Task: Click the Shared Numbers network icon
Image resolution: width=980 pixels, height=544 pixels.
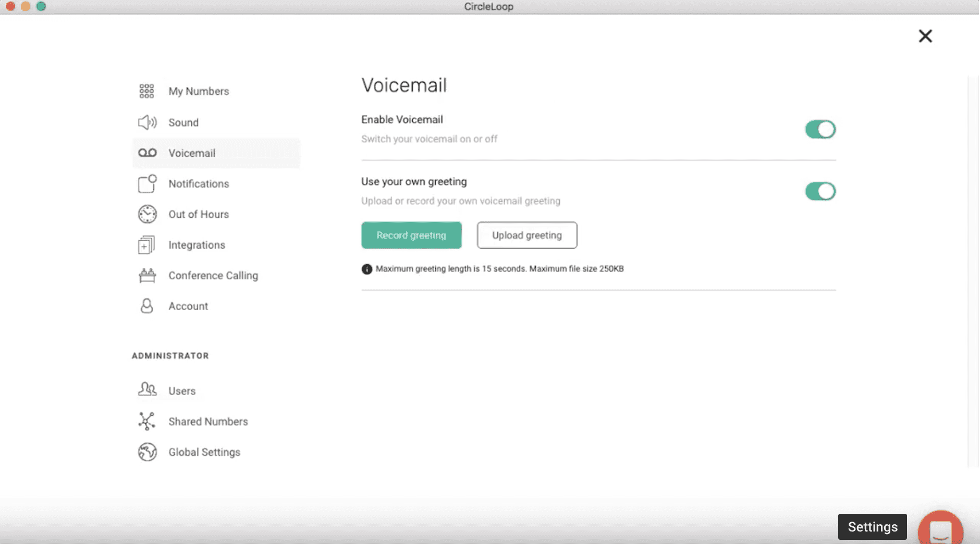Action: pos(147,421)
